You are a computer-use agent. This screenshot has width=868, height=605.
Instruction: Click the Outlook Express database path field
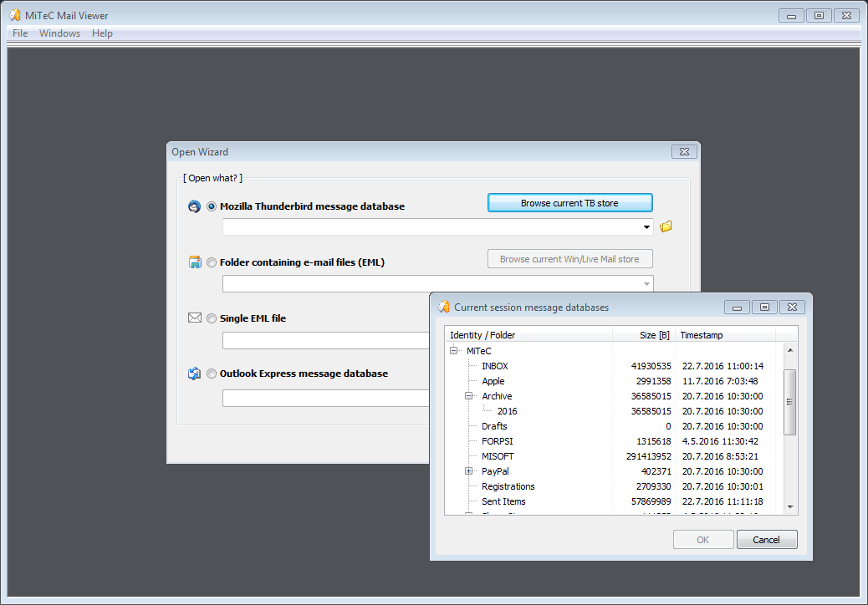click(x=326, y=398)
